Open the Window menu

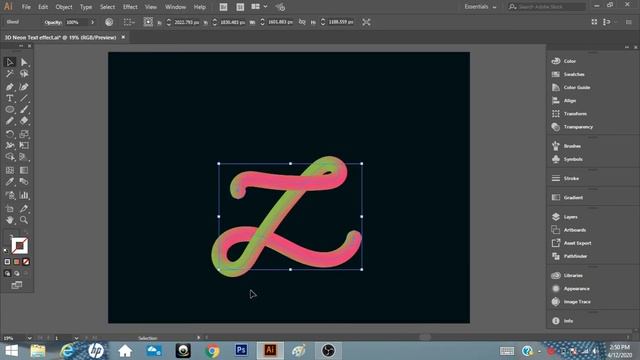pos(176,7)
